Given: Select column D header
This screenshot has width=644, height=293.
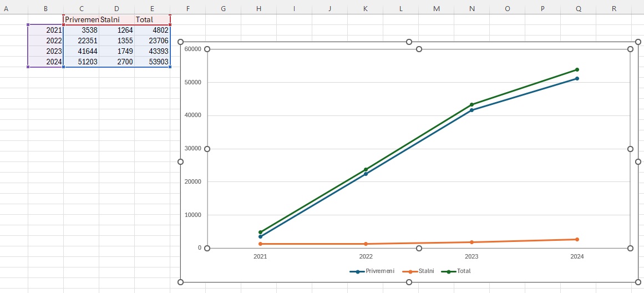Looking at the screenshot, I should coord(116,8).
